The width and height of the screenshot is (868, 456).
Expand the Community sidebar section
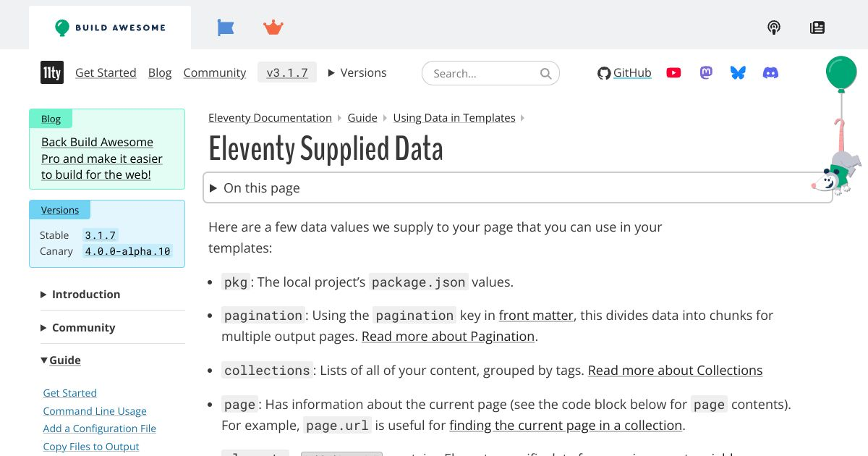[x=77, y=327]
